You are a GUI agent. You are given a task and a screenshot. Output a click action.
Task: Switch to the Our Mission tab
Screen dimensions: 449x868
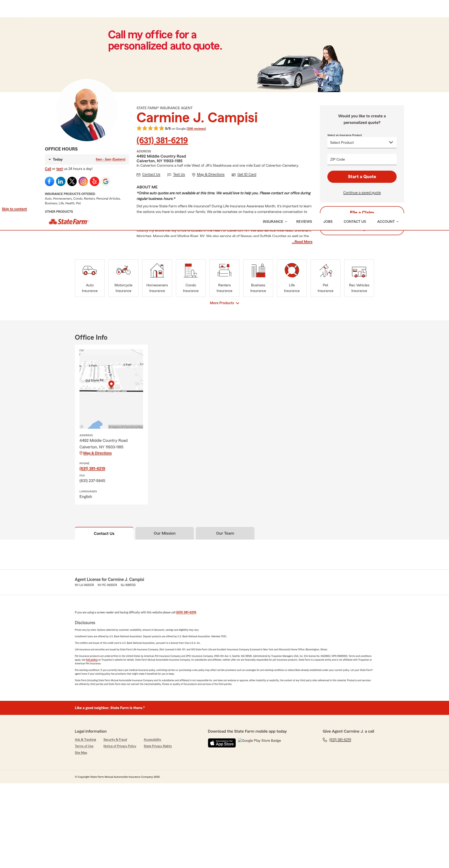[x=164, y=533]
